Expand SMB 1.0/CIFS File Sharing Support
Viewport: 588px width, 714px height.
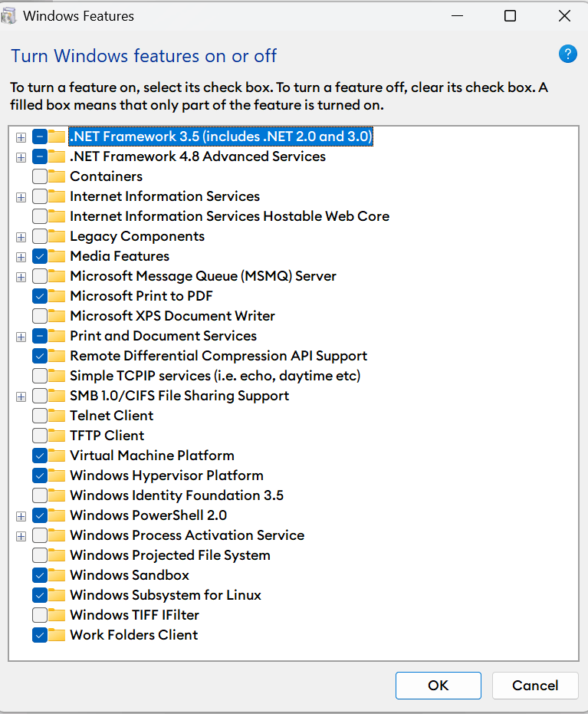(x=21, y=396)
